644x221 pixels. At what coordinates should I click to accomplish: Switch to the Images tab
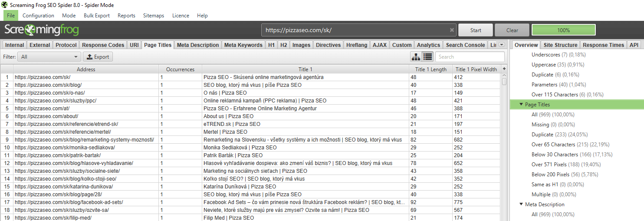click(301, 45)
